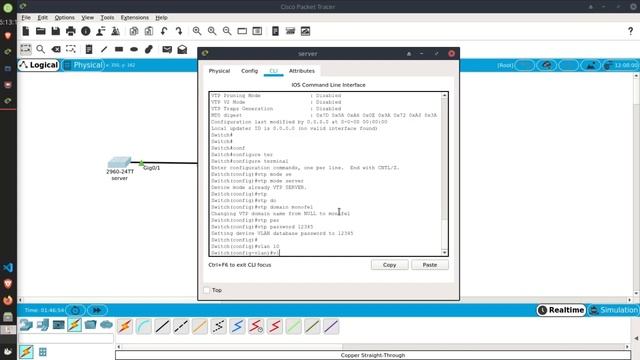
Task: Select the Connections category lightning icon
Action: tap(74, 325)
